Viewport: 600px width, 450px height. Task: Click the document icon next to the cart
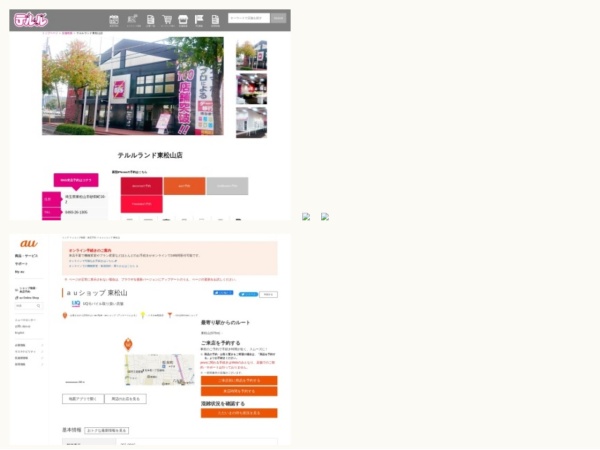150,19
